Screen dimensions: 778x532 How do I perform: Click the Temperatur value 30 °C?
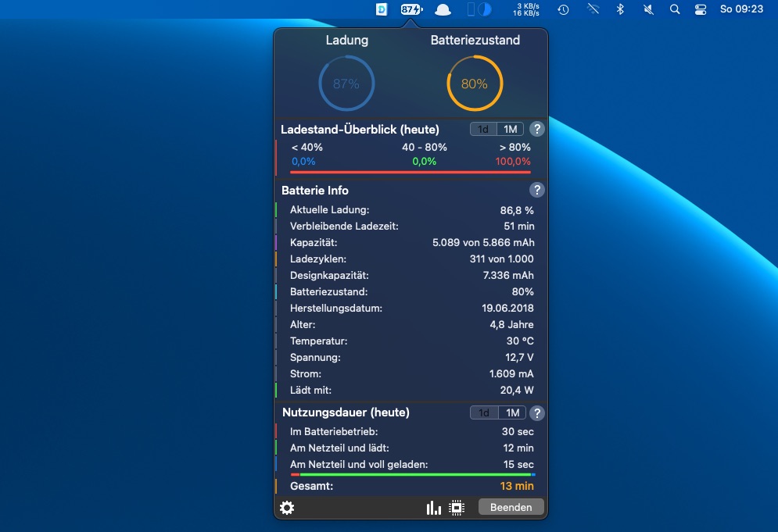point(520,341)
